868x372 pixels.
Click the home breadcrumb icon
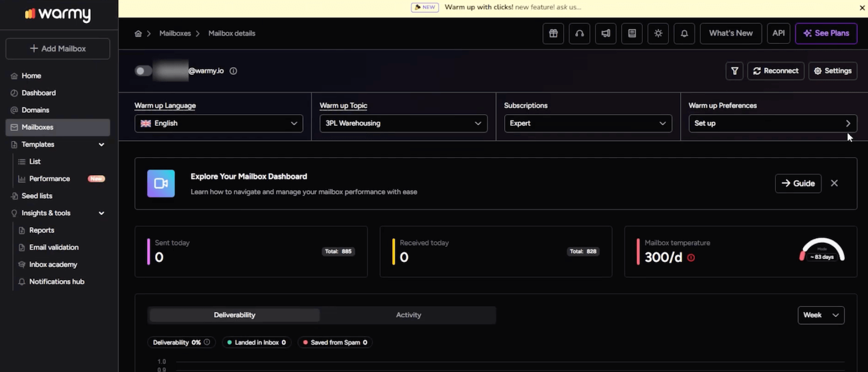tap(138, 34)
